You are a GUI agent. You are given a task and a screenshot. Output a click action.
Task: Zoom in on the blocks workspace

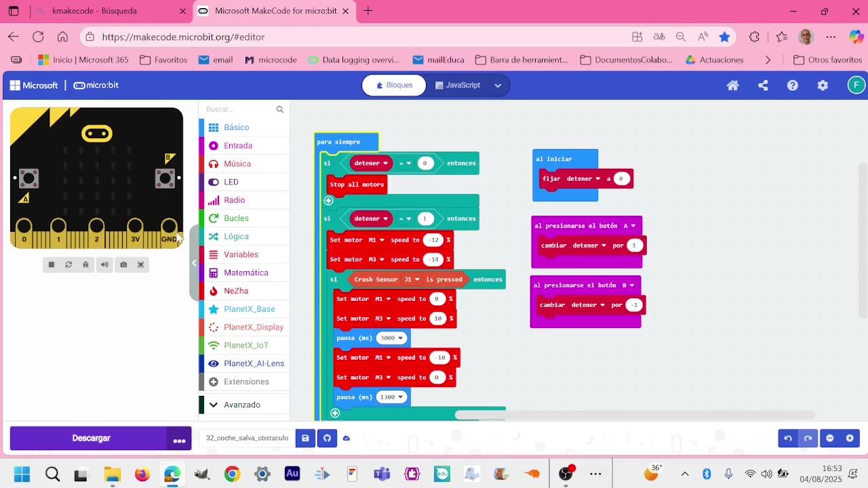tap(850, 439)
